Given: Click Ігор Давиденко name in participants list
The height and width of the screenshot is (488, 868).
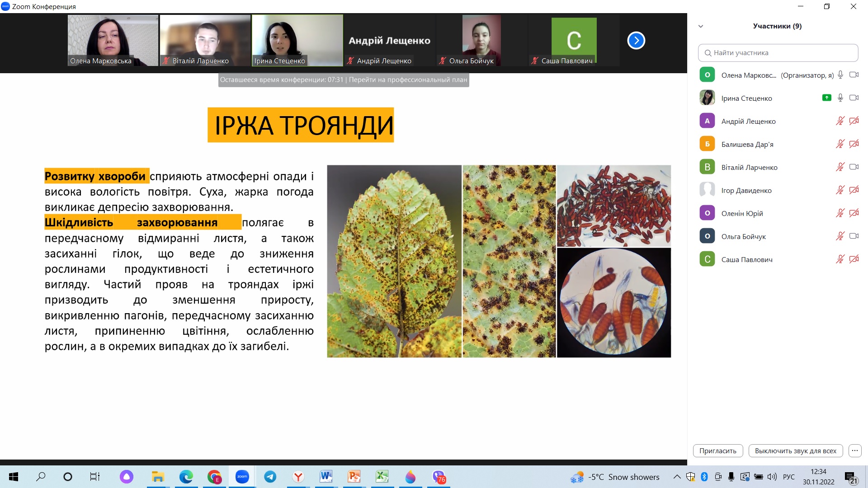Looking at the screenshot, I should tap(746, 191).
